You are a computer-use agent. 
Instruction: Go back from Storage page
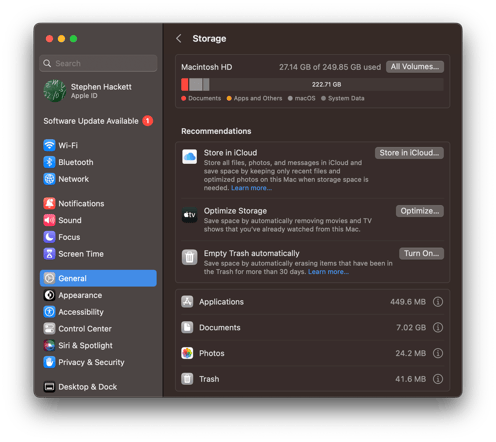(x=179, y=38)
